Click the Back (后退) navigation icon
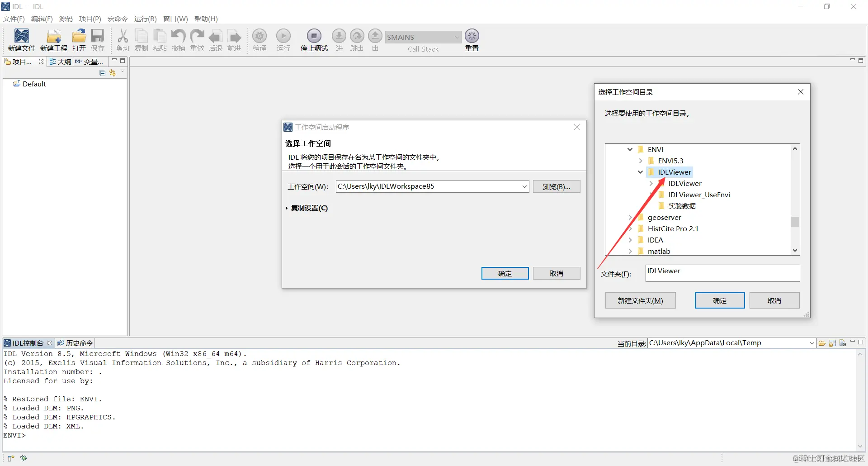 pos(216,36)
